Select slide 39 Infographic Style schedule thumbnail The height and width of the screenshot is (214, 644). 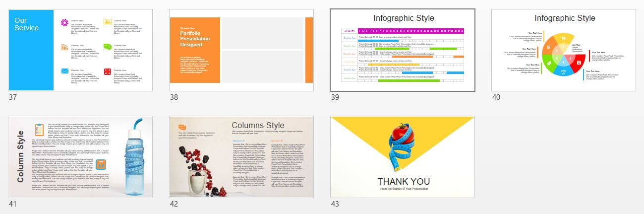pyautogui.click(x=403, y=50)
